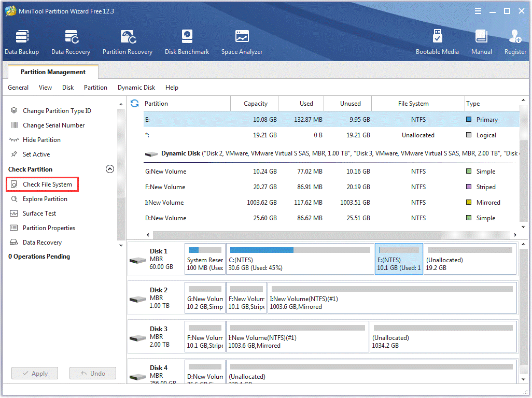The height and width of the screenshot is (398, 532).
Task: Refresh the partition list
Action: [135, 104]
